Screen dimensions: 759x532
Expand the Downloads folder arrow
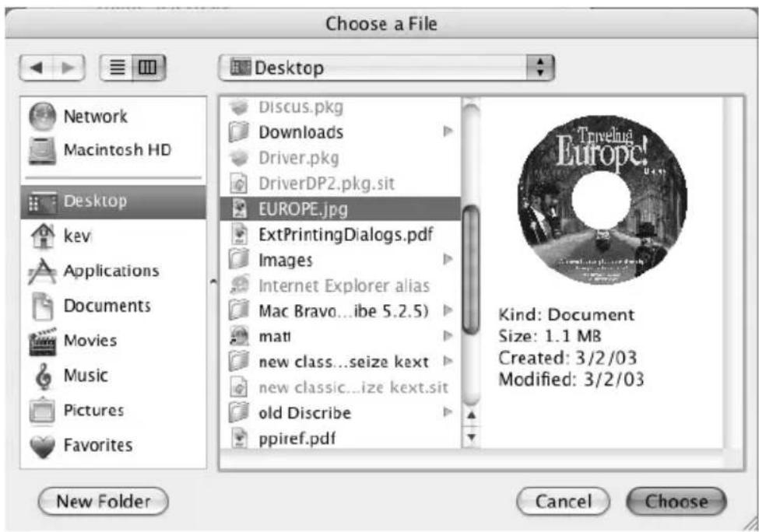click(448, 131)
